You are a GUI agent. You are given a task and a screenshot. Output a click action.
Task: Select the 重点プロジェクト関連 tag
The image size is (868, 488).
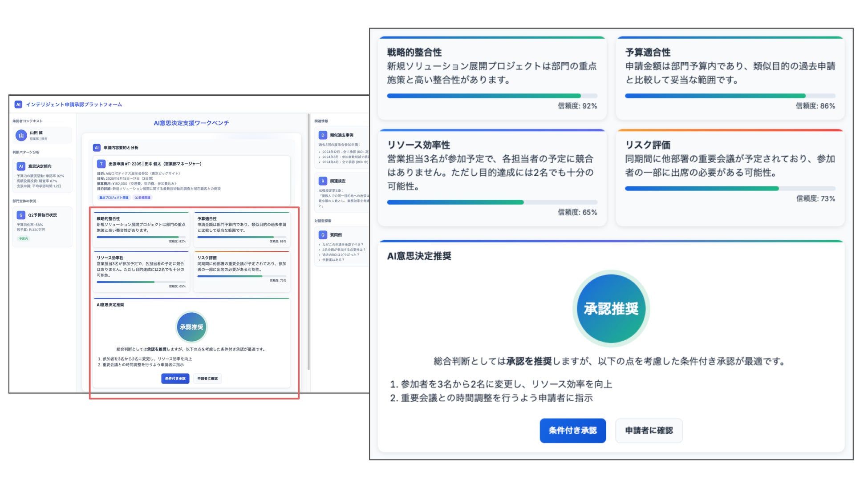pyautogui.click(x=114, y=198)
